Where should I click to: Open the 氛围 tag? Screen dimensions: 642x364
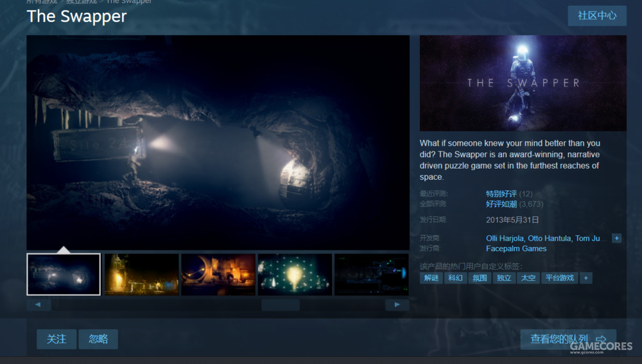tap(480, 278)
